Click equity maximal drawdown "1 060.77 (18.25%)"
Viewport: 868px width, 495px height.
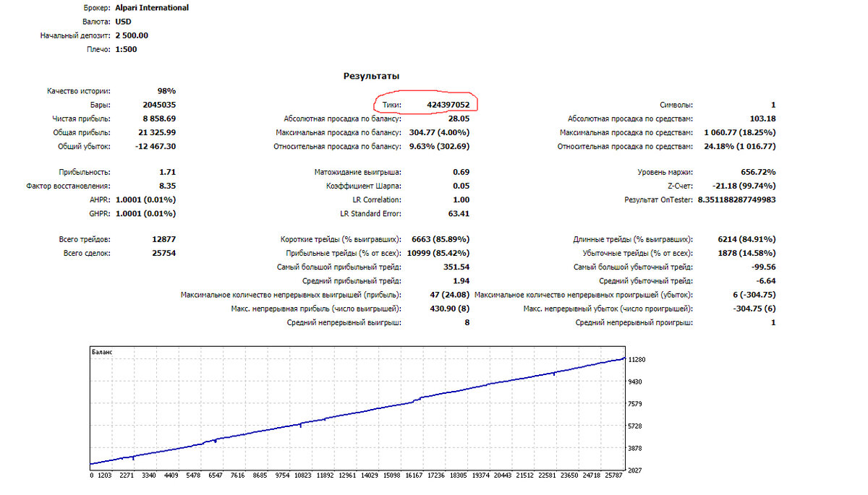739,132
